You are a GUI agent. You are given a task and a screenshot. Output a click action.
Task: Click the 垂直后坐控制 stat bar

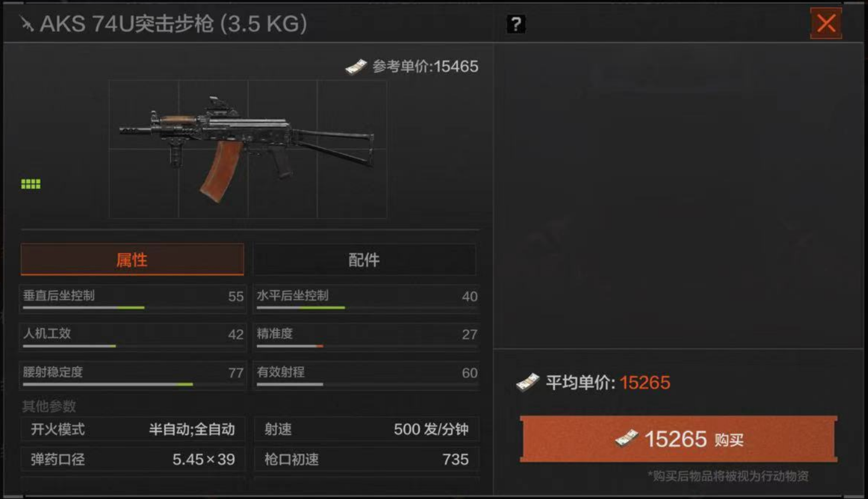[x=133, y=298]
